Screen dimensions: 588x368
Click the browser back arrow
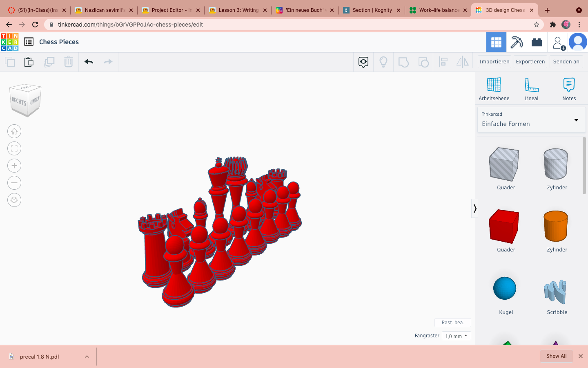coord(9,25)
